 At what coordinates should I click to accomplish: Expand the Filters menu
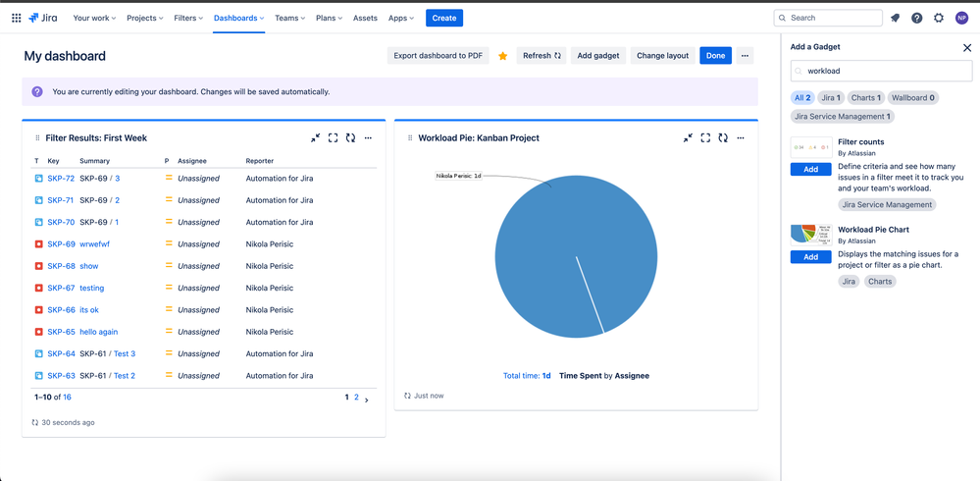click(x=190, y=18)
